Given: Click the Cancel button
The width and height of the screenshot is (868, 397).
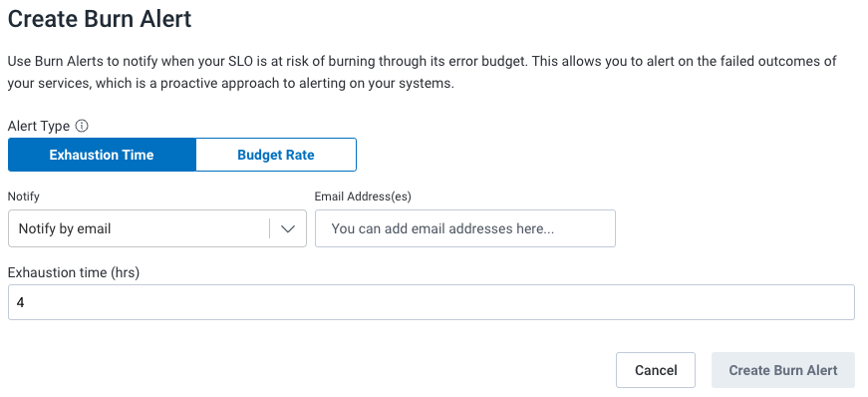Looking at the screenshot, I should (x=656, y=370).
